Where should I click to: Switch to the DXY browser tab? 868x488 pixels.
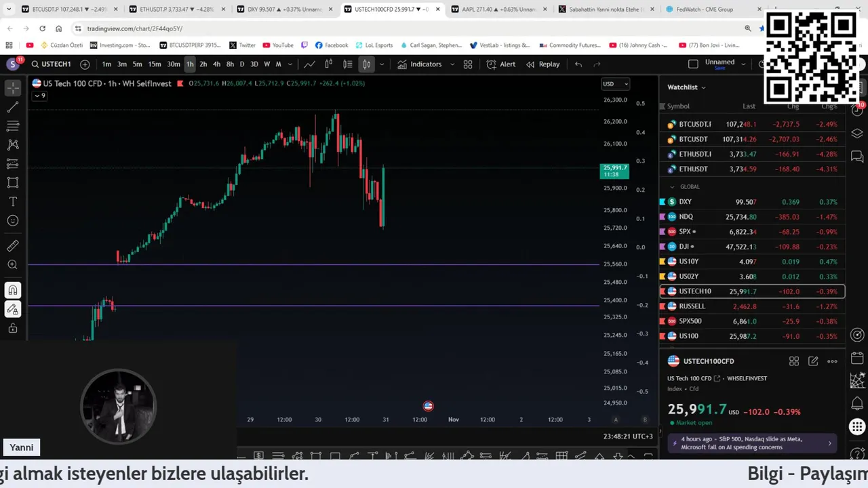coord(283,9)
